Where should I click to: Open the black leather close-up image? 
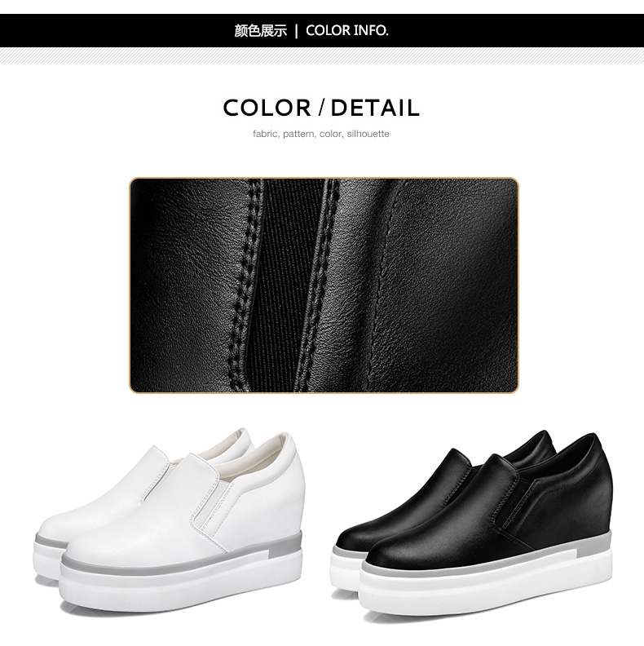(x=324, y=285)
